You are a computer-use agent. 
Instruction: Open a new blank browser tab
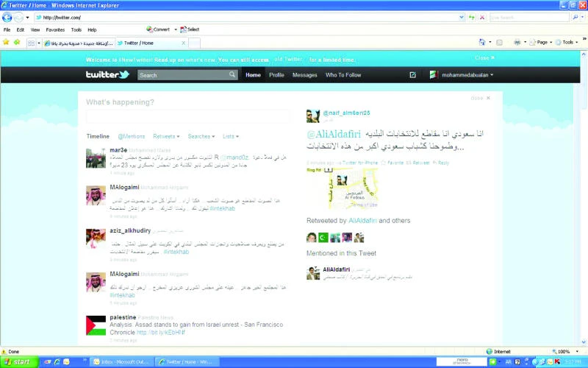point(194,43)
